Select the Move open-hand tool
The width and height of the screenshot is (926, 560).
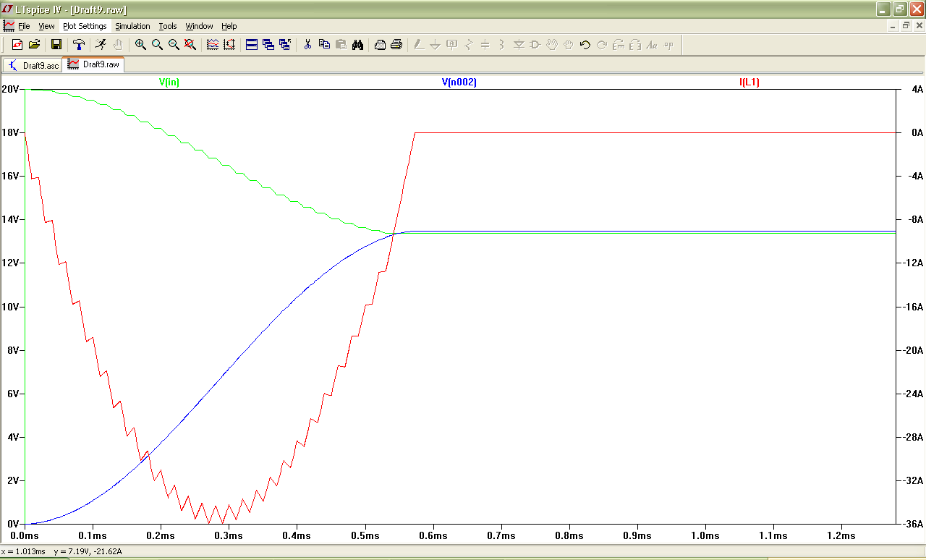click(x=552, y=45)
